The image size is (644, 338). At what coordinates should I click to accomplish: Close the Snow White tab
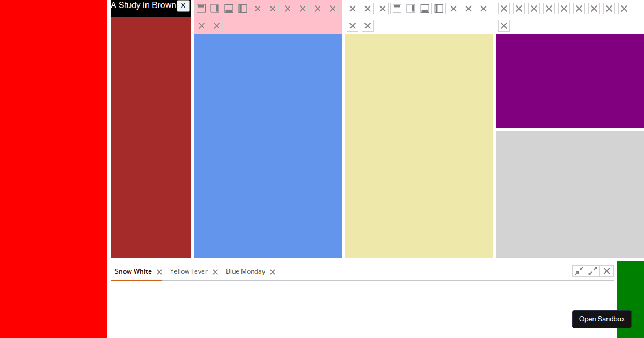[159, 272]
